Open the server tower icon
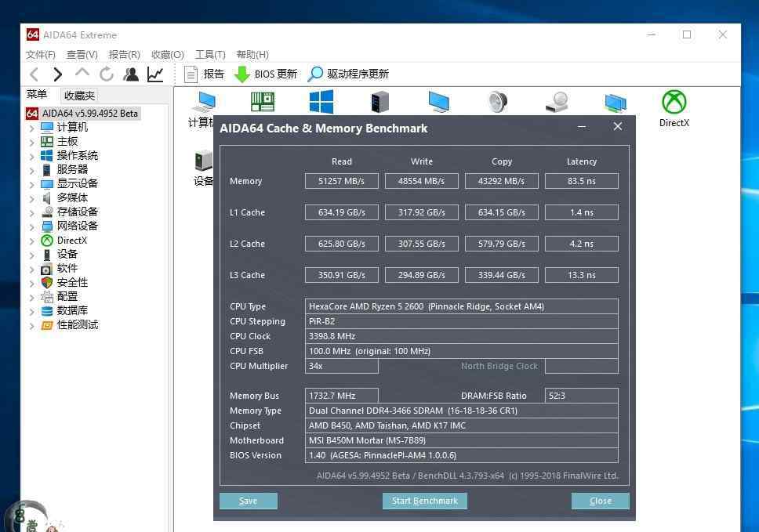Viewport: 759px width, 532px height. (380, 102)
